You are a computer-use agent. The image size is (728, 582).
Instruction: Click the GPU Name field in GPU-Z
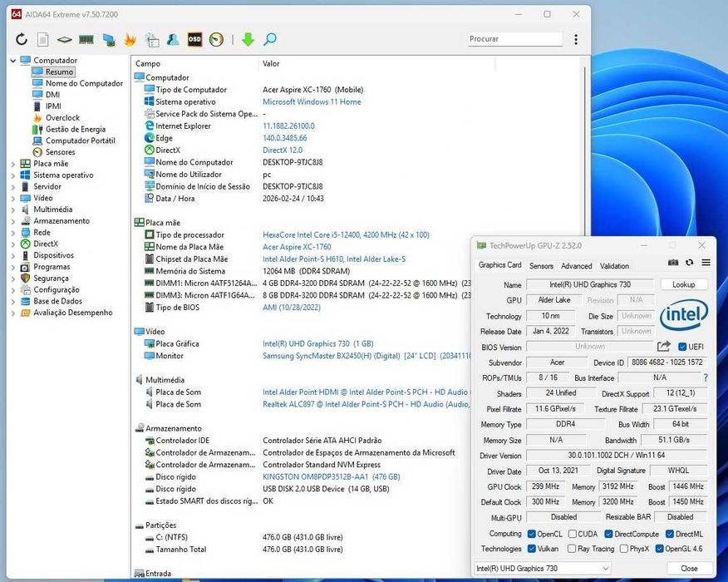coord(590,284)
